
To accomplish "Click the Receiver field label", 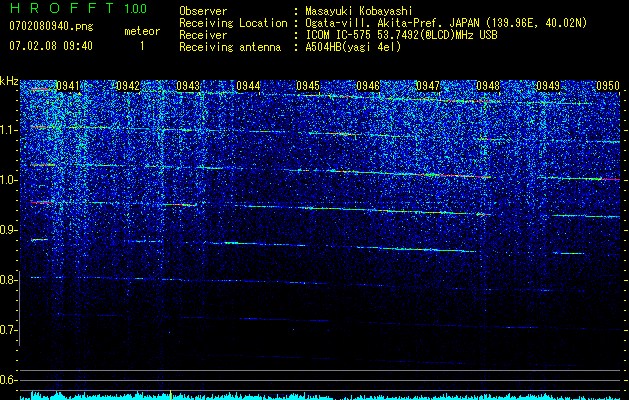I will click(203, 35).
